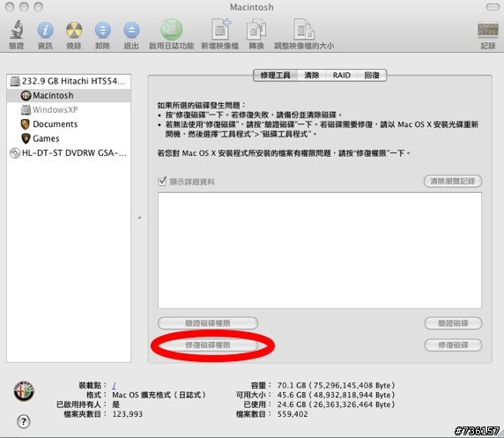Select the HL-DT-ST DVDRW drive
Image resolution: width=504 pixels, height=438 pixels.
click(x=69, y=152)
